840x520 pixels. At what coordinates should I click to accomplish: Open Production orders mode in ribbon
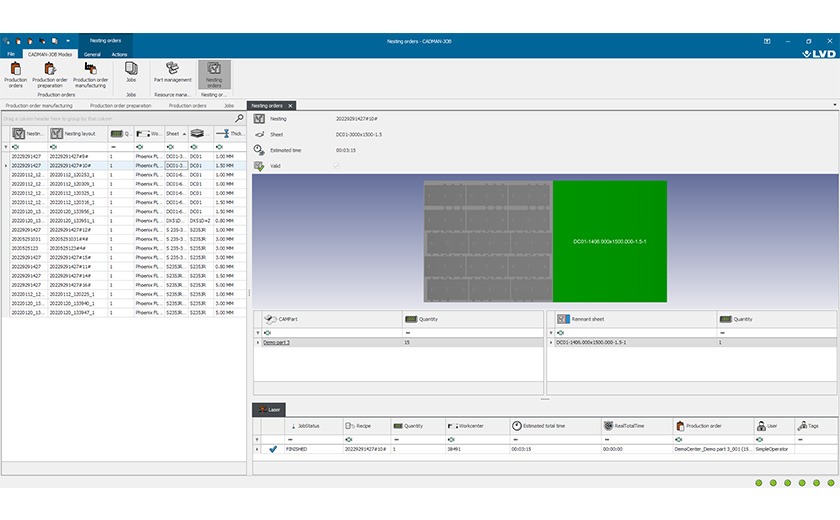16,74
